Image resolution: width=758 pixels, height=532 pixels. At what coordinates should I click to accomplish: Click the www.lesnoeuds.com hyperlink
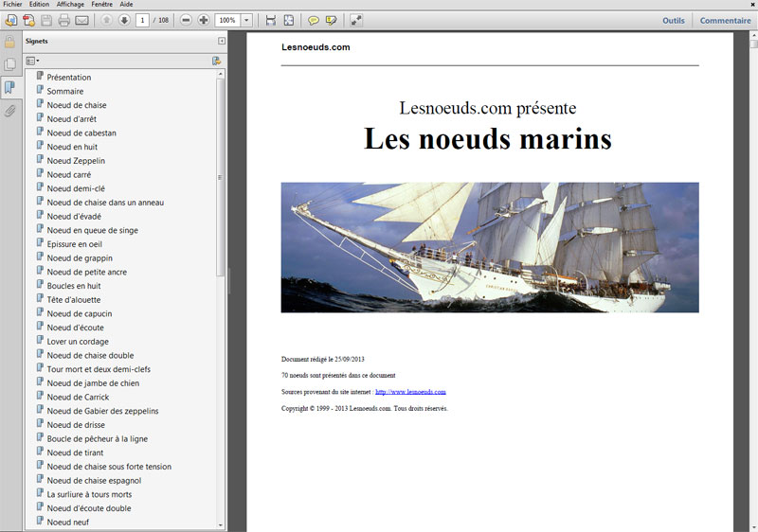click(410, 392)
